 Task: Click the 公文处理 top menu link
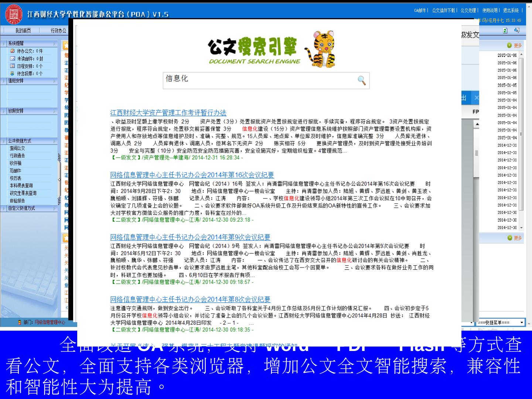point(468,10)
